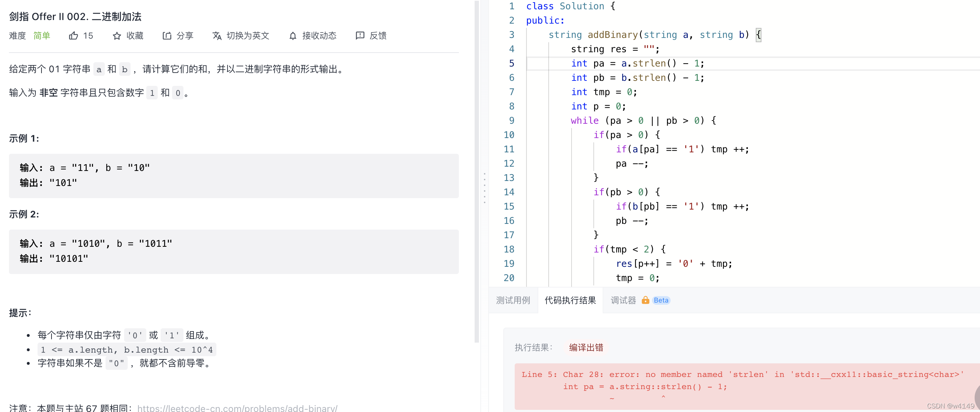Click 'if(a[pa] == '1') tmp ++;' line
Viewport: 980px width, 412px height.
pyautogui.click(x=682, y=149)
